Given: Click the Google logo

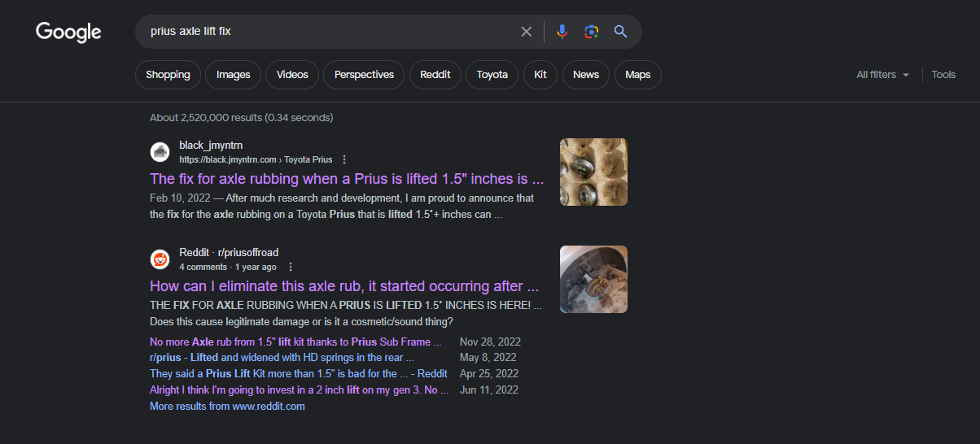Looking at the screenshot, I should click(68, 32).
